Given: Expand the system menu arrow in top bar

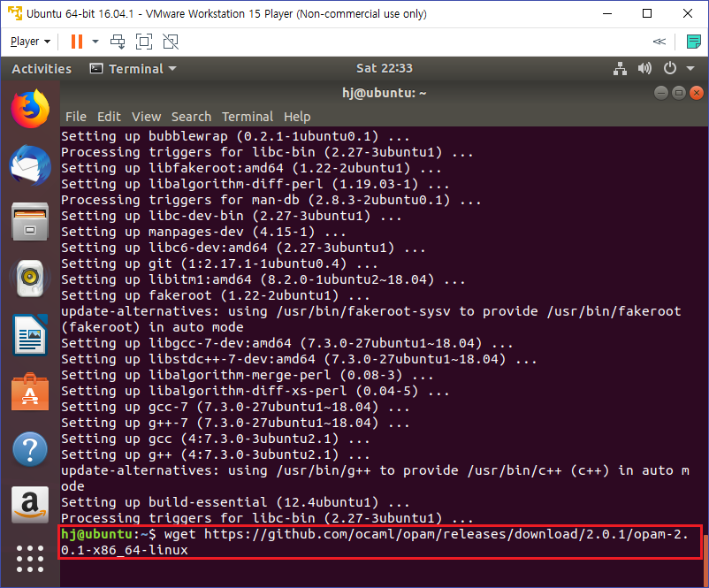Looking at the screenshot, I should click(690, 69).
